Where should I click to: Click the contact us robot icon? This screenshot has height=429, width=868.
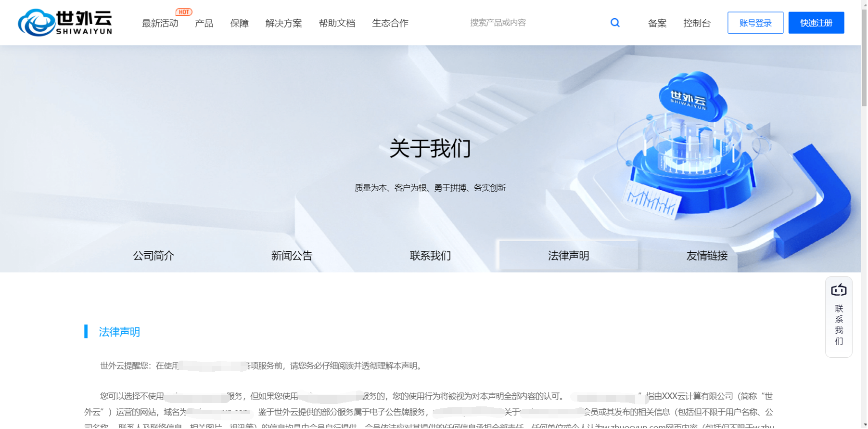840,290
